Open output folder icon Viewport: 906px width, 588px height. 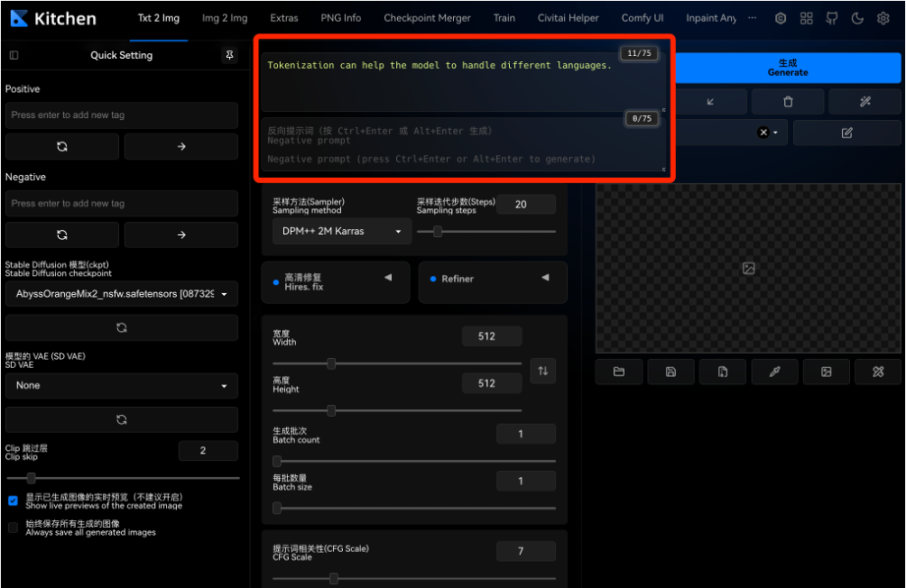[619, 372]
